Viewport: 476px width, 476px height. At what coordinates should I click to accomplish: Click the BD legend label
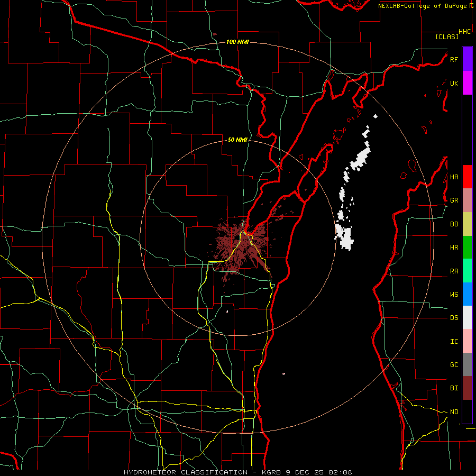point(454,224)
